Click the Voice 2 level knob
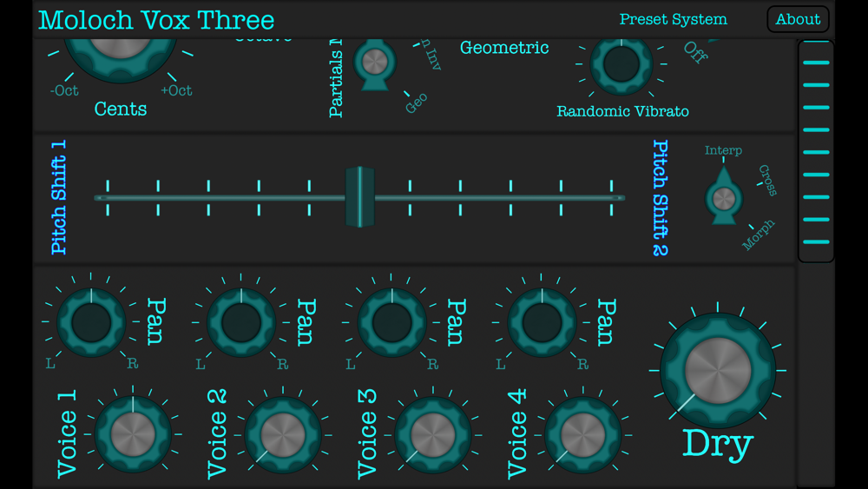This screenshot has width=868, height=489. coord(283,435)
